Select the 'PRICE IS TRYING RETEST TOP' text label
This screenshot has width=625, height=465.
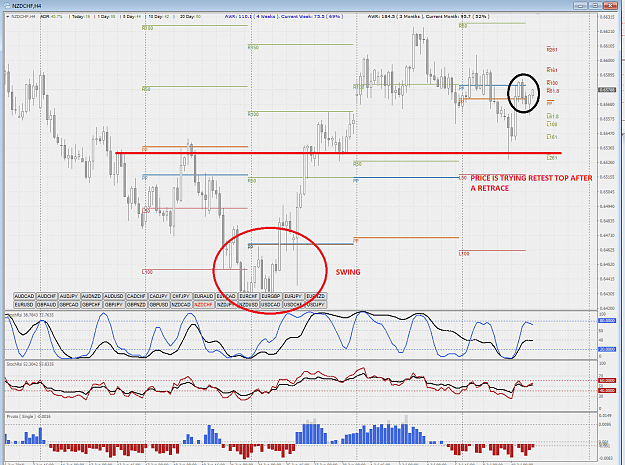pyautogui.click(x=531, y=183)
